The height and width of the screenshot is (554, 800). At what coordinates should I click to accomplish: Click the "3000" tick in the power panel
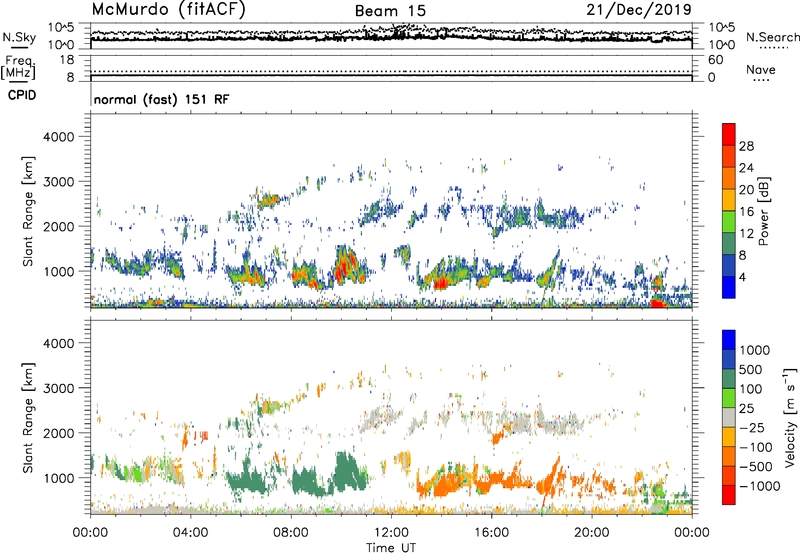(59, 182)
